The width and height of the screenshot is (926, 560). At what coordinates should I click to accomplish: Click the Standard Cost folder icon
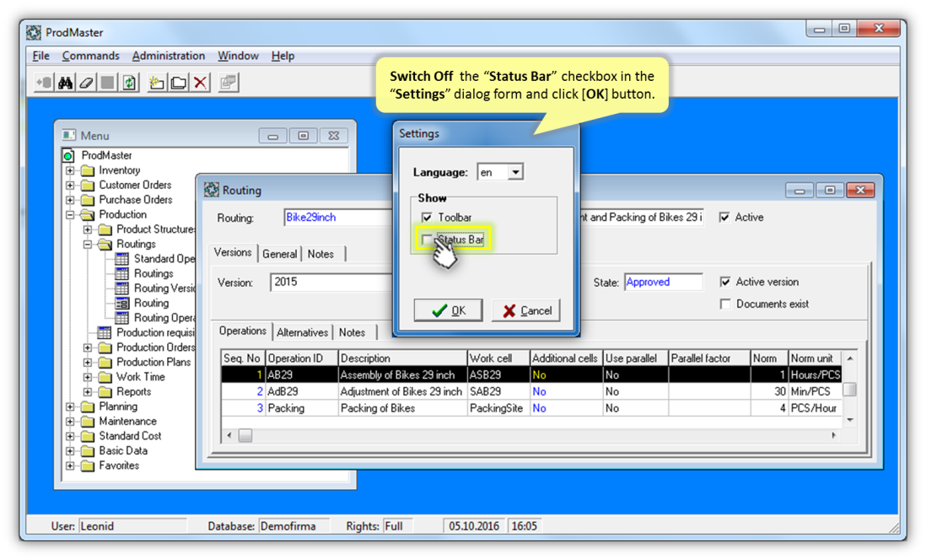pyautogui.click(x=88, y=436)
